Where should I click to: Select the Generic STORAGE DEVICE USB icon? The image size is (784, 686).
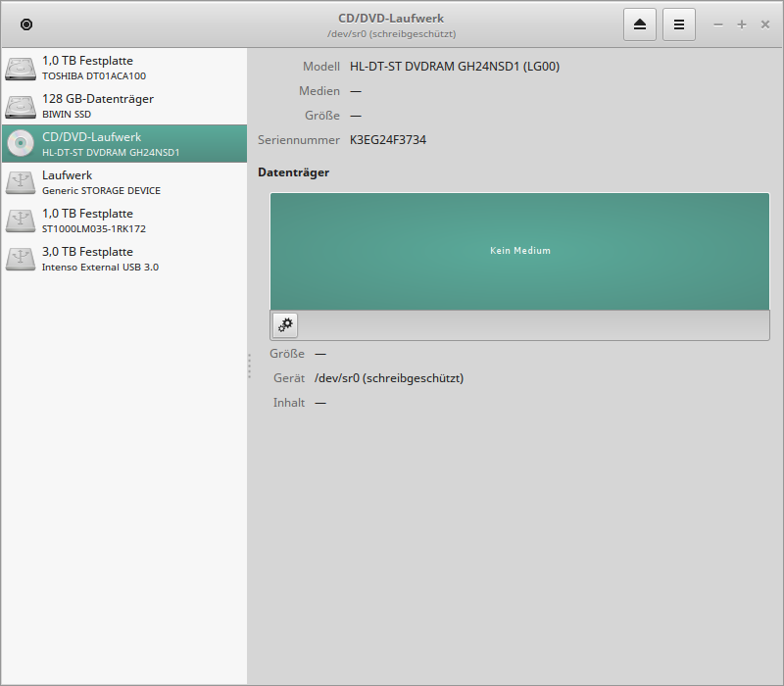(x=21, y=182)
